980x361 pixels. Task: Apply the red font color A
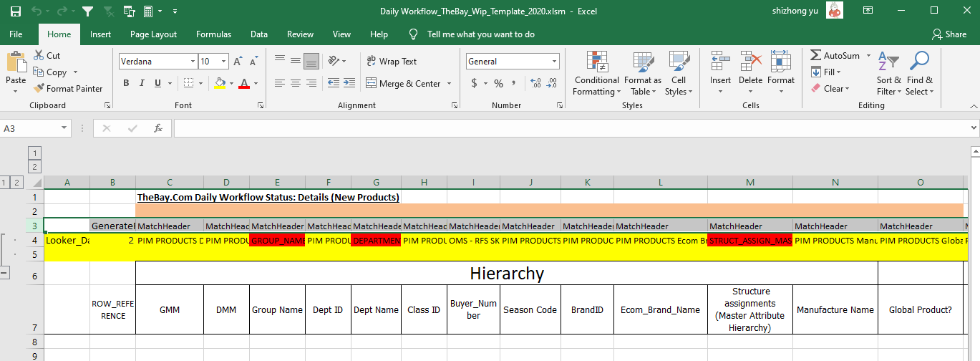tap(245, 83)
